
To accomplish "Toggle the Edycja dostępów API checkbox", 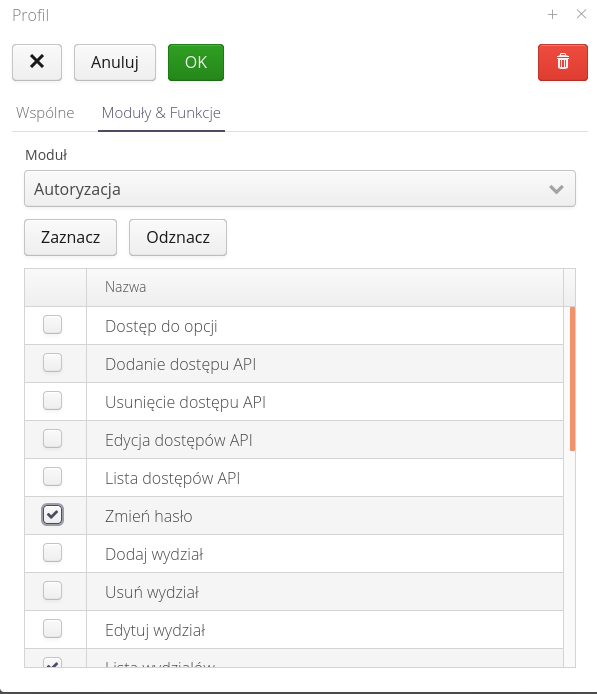I will pyautogui.click(x=52, y=439).
